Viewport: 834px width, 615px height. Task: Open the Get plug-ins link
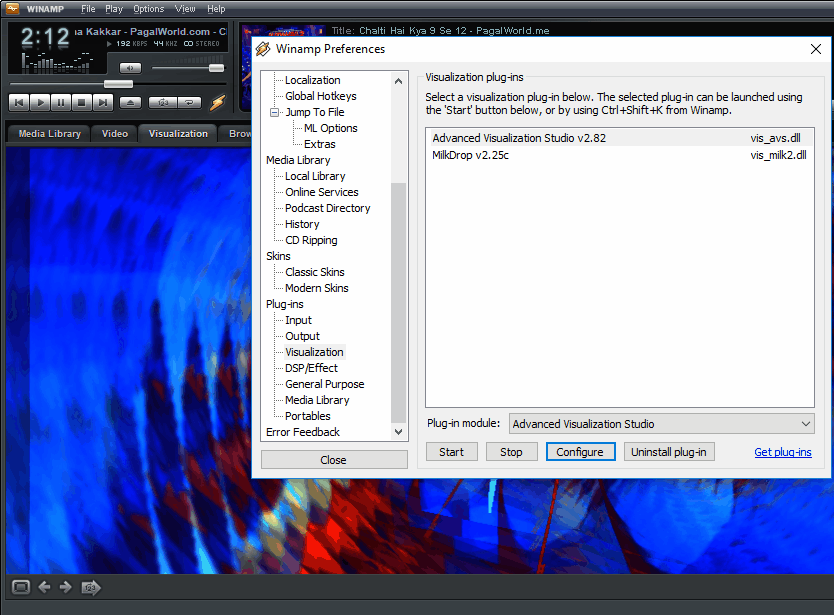pos(783,452)
